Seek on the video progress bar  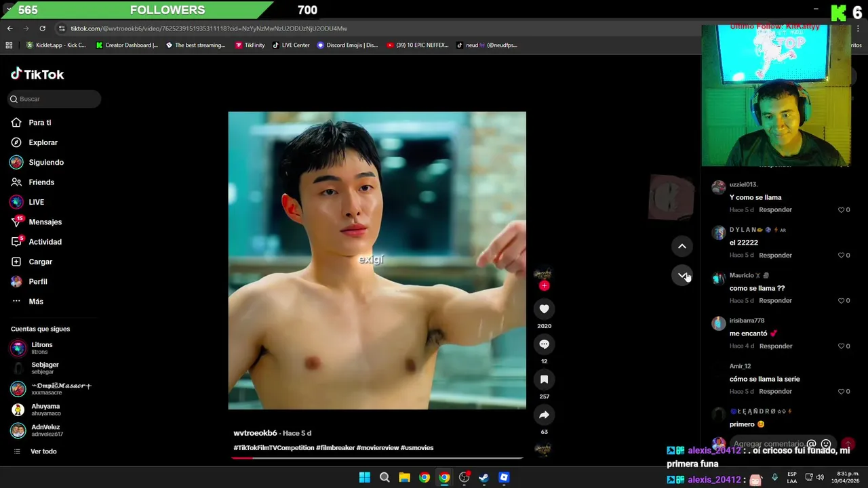tap(377, 457)
